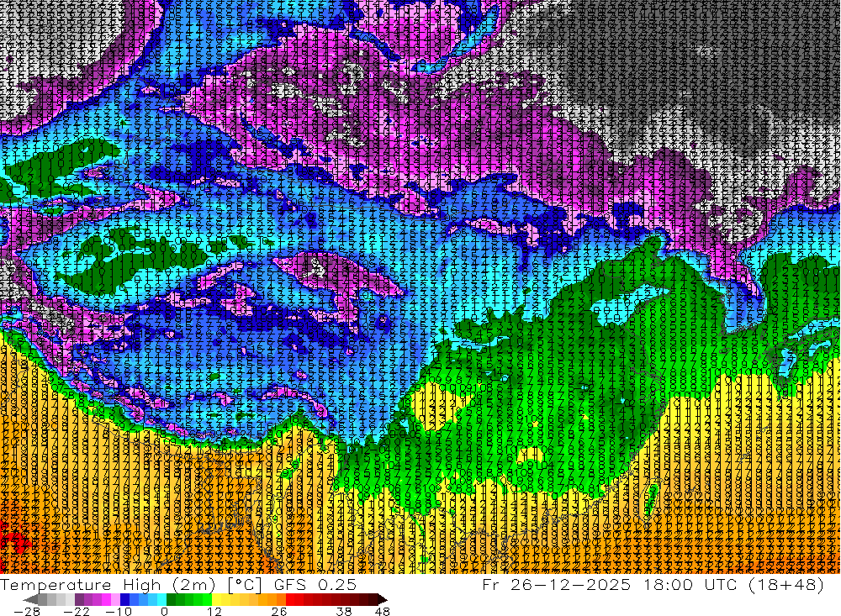841x616 pixels.
Task: Click the '26' value on the color scale
Action: 279,612
